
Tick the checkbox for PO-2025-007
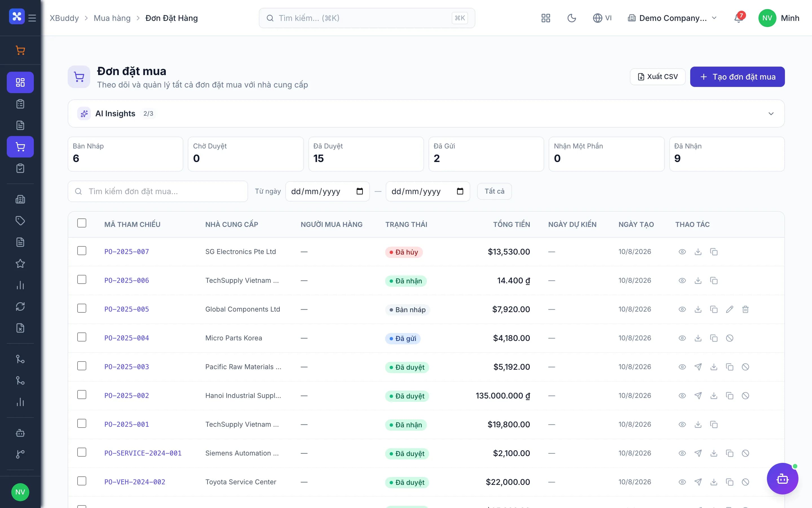[81, 251]
